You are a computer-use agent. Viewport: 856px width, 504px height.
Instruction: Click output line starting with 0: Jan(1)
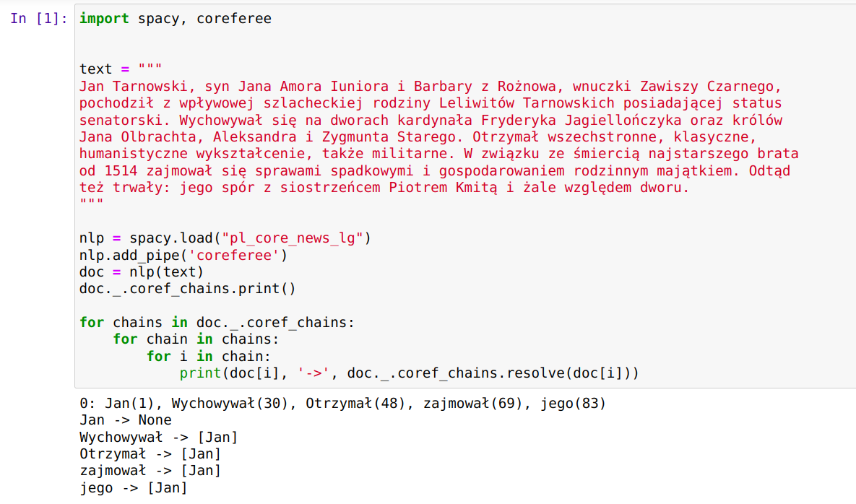(x=343, y=404)
